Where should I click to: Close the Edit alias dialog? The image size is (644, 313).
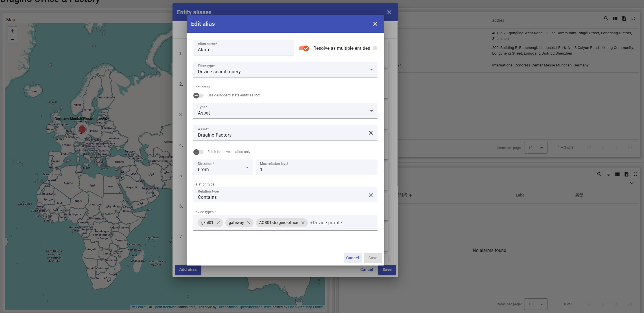(x=375, y=24)
